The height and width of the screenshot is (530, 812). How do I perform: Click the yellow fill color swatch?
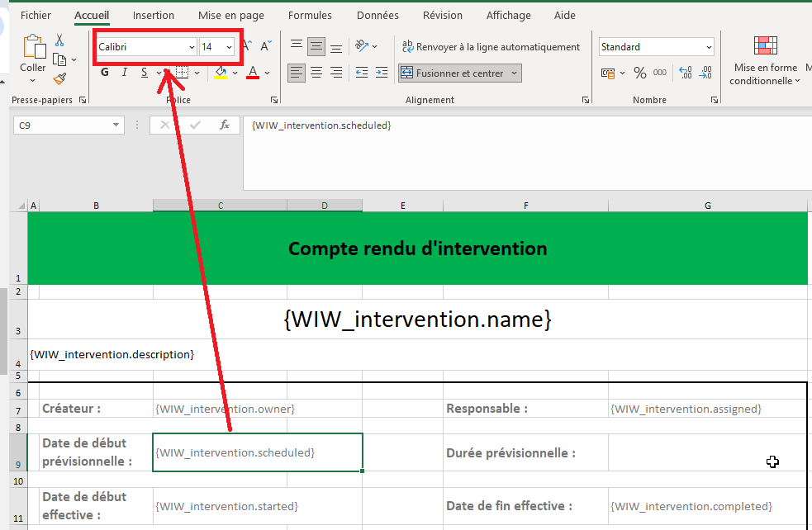(x=221, y=73)
